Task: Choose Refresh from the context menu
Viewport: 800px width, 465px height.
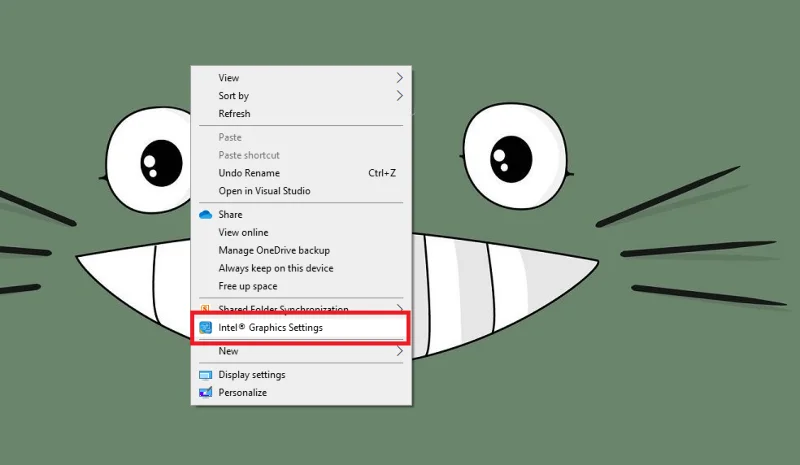Action: (301, 113)
